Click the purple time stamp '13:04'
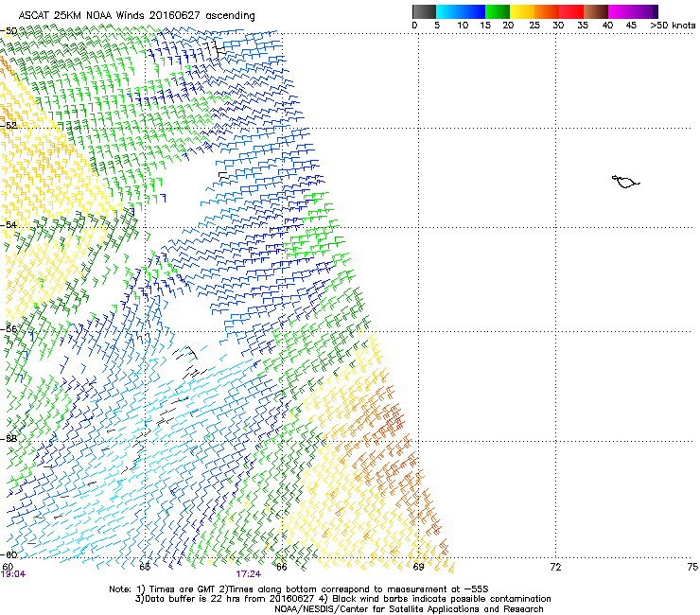 [x=13, y=574]
